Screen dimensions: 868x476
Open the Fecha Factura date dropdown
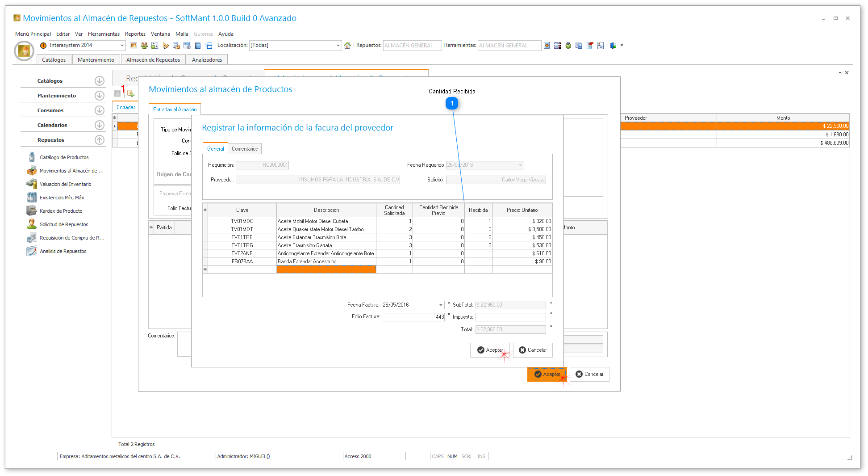[x=441, y=305]
